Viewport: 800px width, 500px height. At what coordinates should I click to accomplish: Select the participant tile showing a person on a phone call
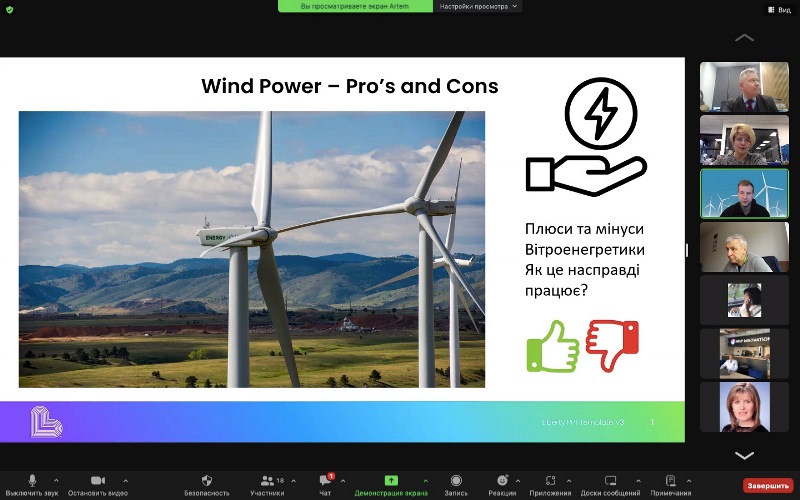click(744, 301)
